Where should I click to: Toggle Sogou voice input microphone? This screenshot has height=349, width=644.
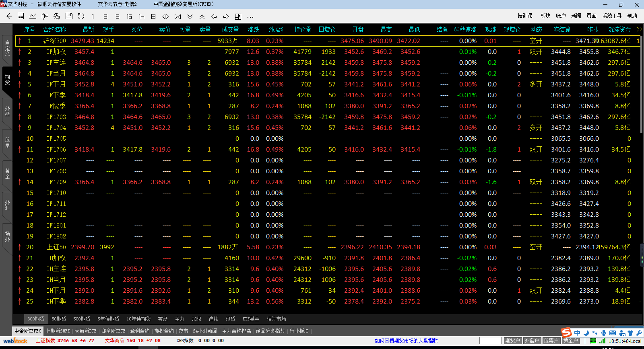pos(604,333)
